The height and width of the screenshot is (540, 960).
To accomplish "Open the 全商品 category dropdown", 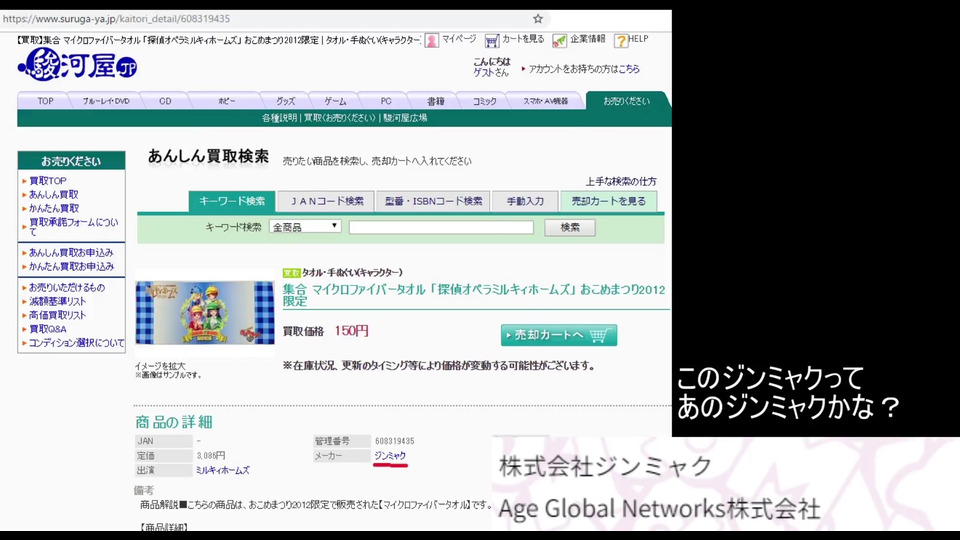I will coord(305,227).
